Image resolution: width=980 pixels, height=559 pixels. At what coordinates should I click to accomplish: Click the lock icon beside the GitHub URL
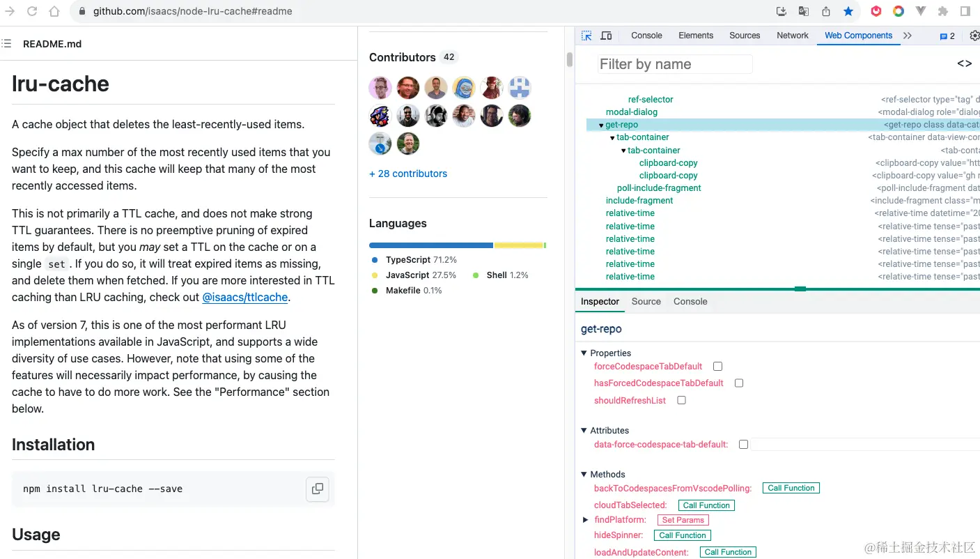81,12
